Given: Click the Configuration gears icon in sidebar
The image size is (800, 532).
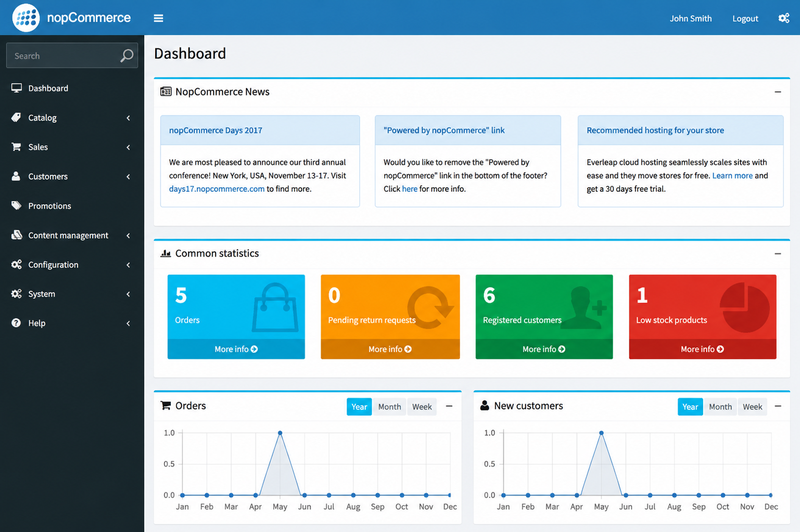Looking at the screenshot, I should tap(16, 264).
